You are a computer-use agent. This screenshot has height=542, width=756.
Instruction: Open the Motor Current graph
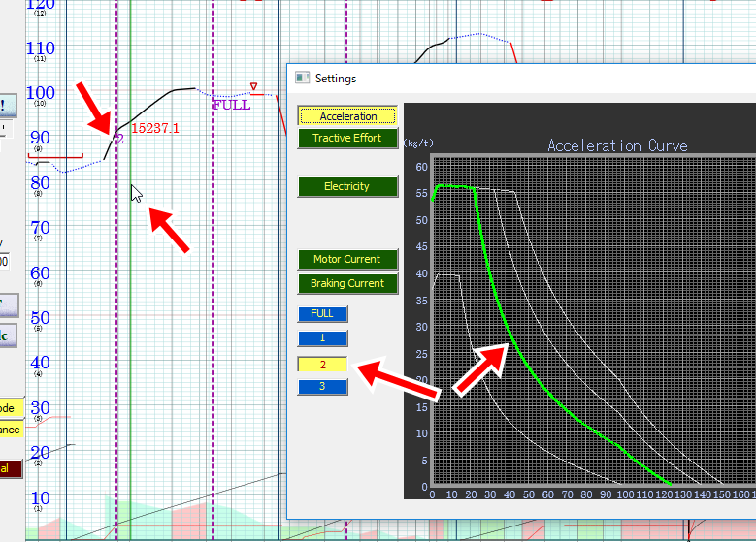(347, 259)
